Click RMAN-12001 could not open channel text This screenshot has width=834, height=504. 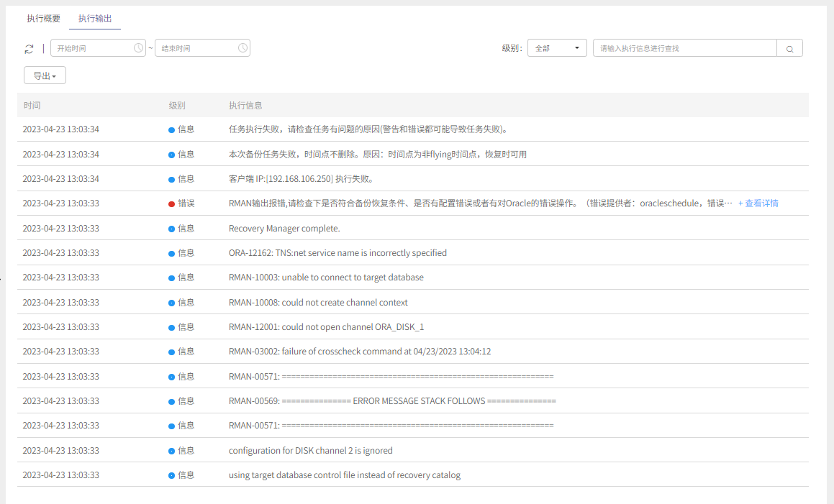click(x=326, y=327)
